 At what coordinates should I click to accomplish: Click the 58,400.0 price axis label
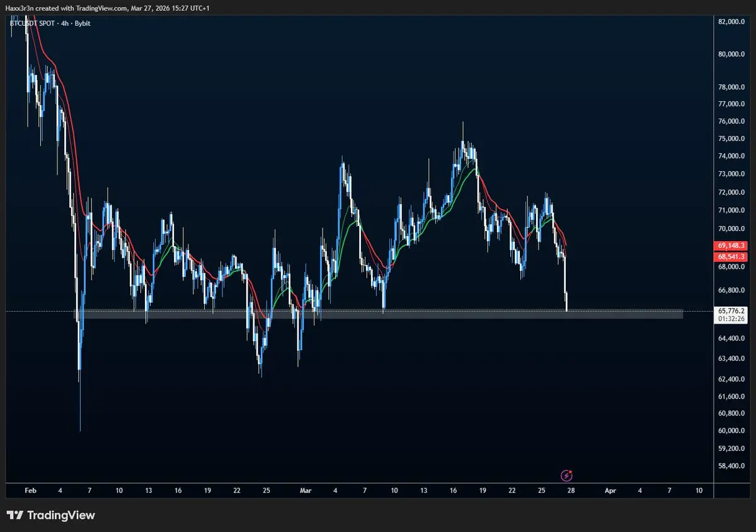(731, 467)
